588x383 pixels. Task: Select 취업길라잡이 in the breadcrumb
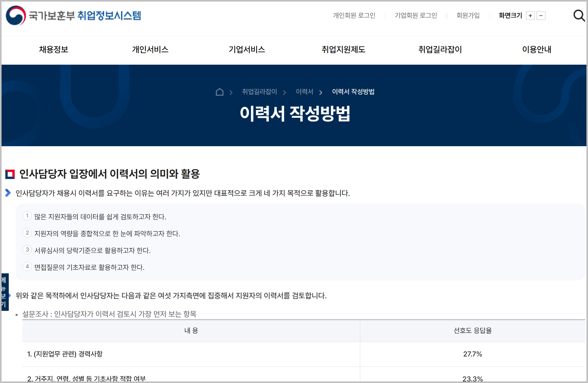pyautogui.click(x=260, y=92)
